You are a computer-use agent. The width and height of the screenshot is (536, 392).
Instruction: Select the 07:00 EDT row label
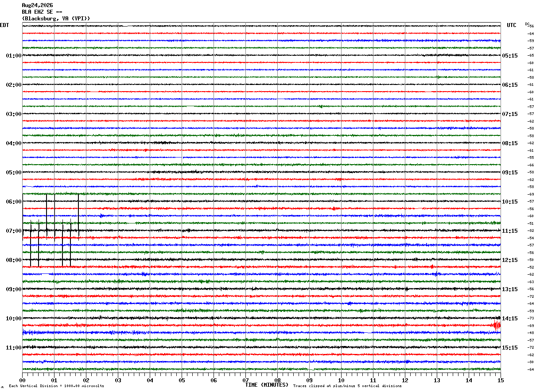point(13,231)
